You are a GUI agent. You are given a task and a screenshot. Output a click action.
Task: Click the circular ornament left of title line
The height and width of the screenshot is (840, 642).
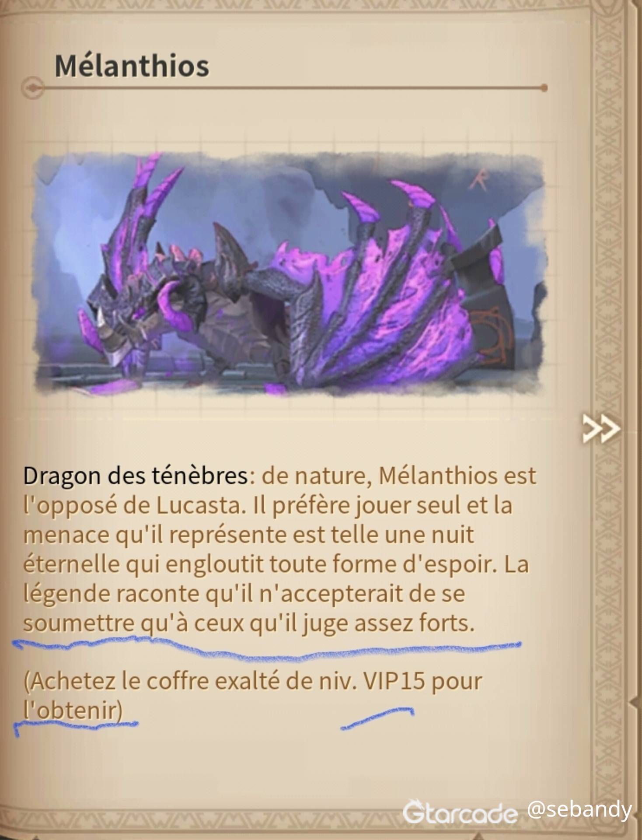pos(32,88)
